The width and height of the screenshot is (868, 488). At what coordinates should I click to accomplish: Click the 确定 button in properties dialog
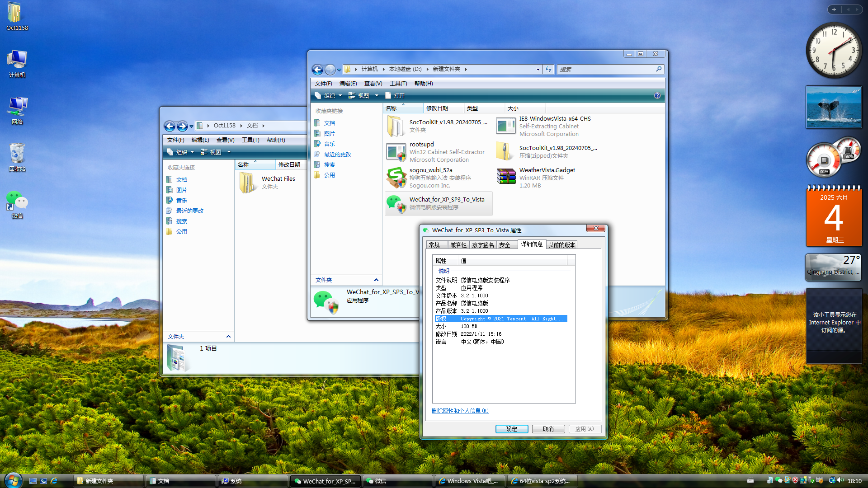point(511,429)
